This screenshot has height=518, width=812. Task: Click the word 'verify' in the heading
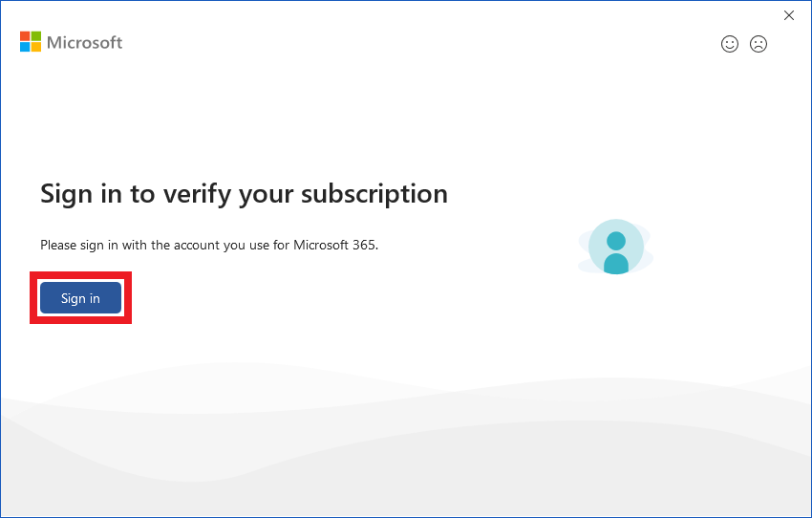coord(198,195)
